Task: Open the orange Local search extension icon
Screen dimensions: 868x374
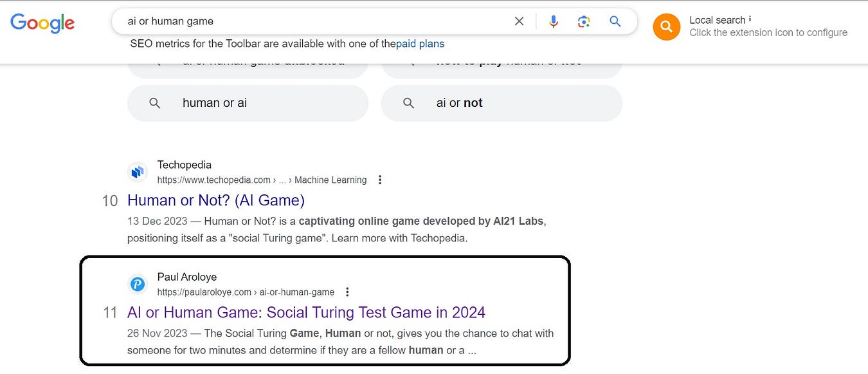Action: 667,26
